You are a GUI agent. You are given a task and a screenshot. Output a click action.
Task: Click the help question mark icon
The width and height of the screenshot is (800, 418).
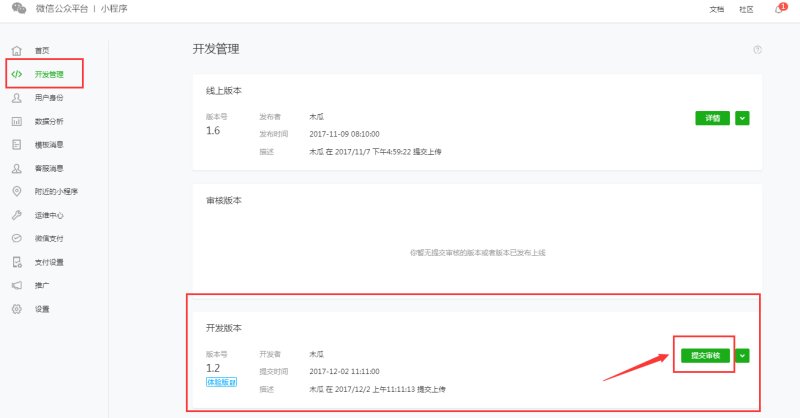coord(757,49)
